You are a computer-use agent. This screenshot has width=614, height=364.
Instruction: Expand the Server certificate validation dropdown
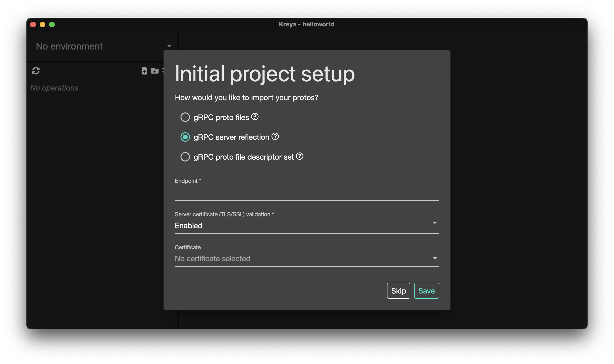(307, 225)
